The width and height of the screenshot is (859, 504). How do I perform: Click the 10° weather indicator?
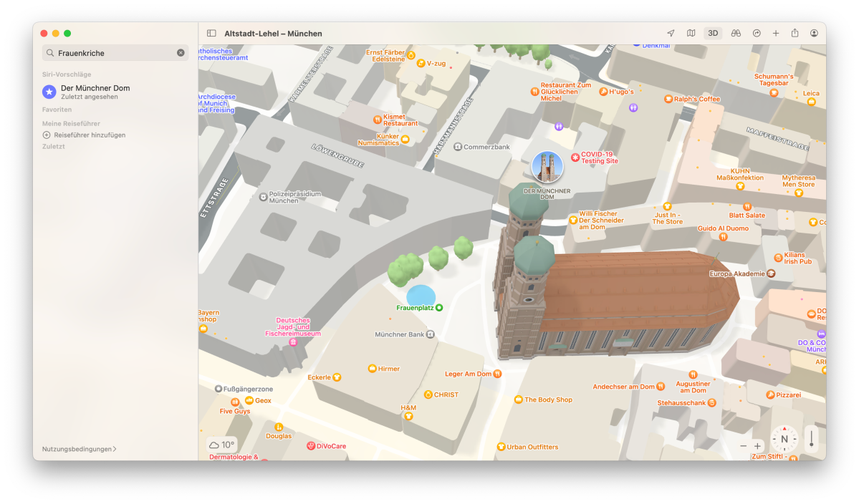point(222,445)
